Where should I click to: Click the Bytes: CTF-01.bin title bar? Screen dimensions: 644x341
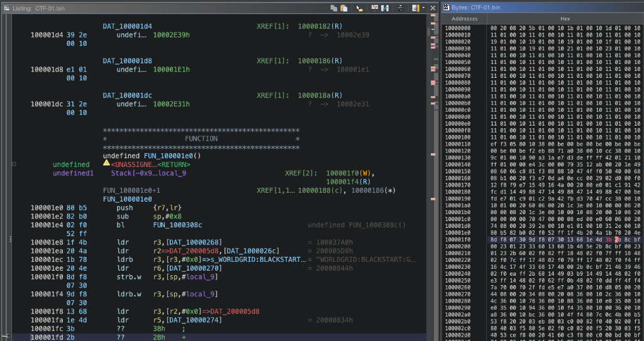click(x=543, y=8)
